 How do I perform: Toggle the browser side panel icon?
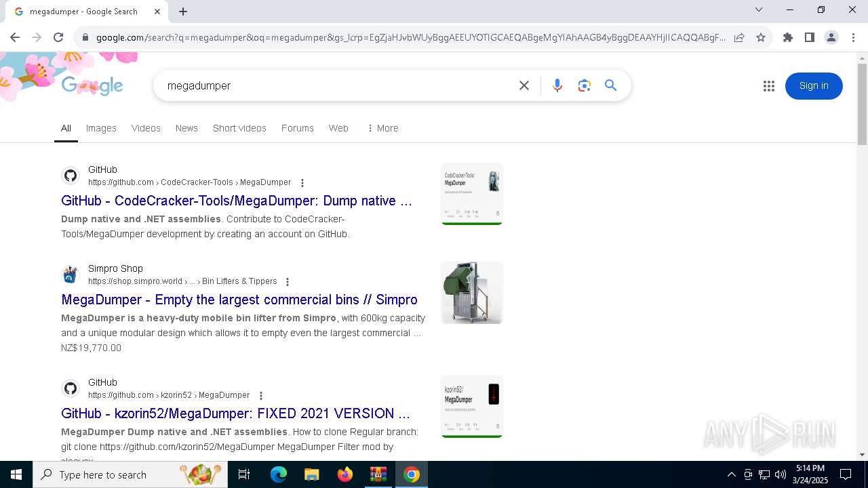tap(810, 37)
